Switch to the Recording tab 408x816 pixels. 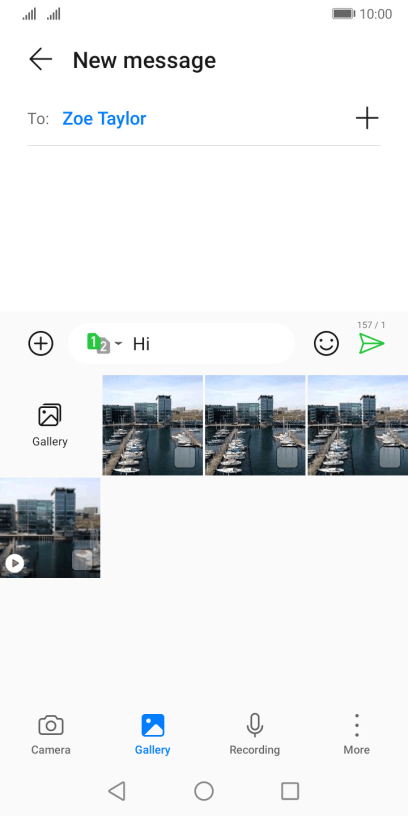254,734
